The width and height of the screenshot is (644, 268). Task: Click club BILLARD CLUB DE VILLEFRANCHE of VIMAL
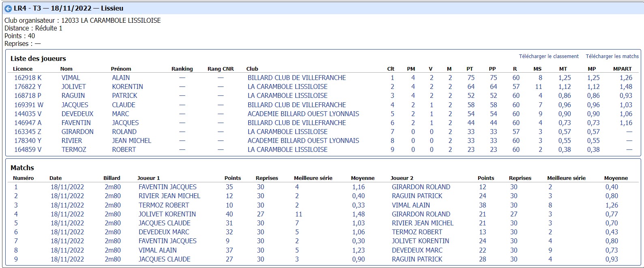click(297, 78)
